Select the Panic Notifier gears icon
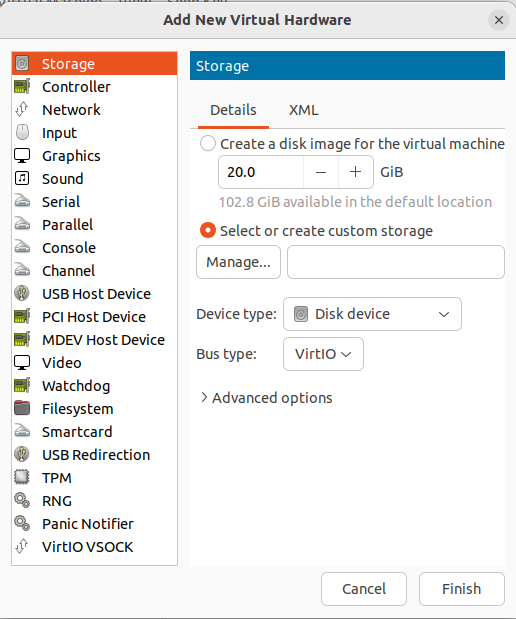The height and width of the screenshot is (619, 516). pyautogui.click(x=22, y=523)
